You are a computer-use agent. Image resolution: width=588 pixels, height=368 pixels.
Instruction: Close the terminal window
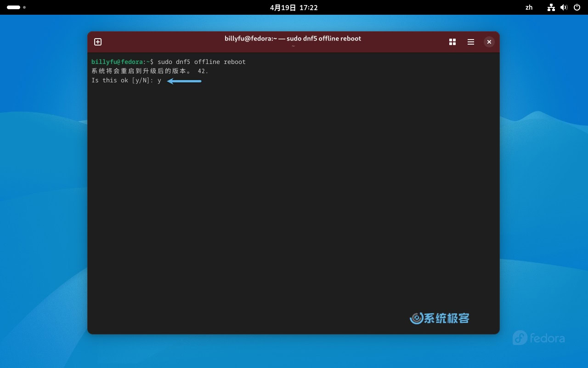point(489,42)
